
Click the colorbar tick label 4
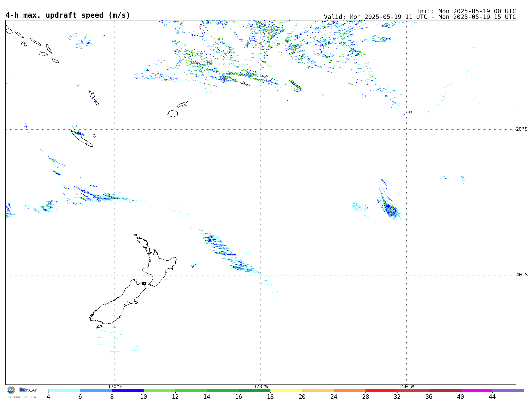49,397
